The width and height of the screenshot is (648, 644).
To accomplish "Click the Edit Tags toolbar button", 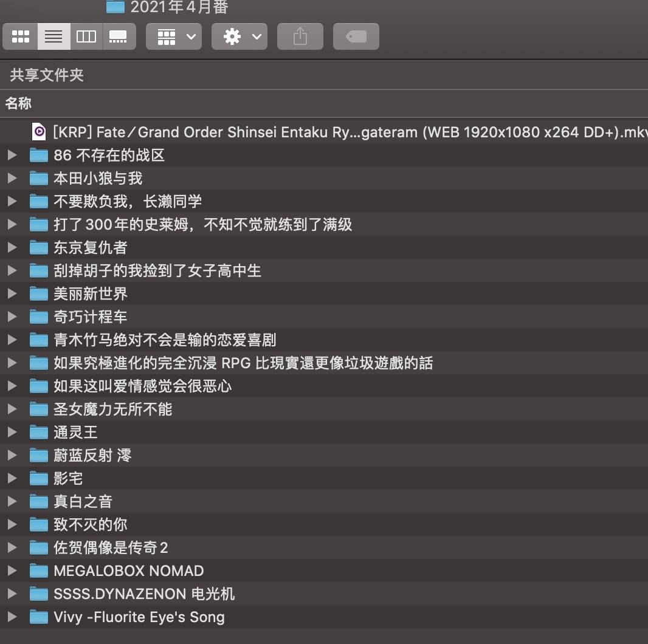I will tap(356, 36).
